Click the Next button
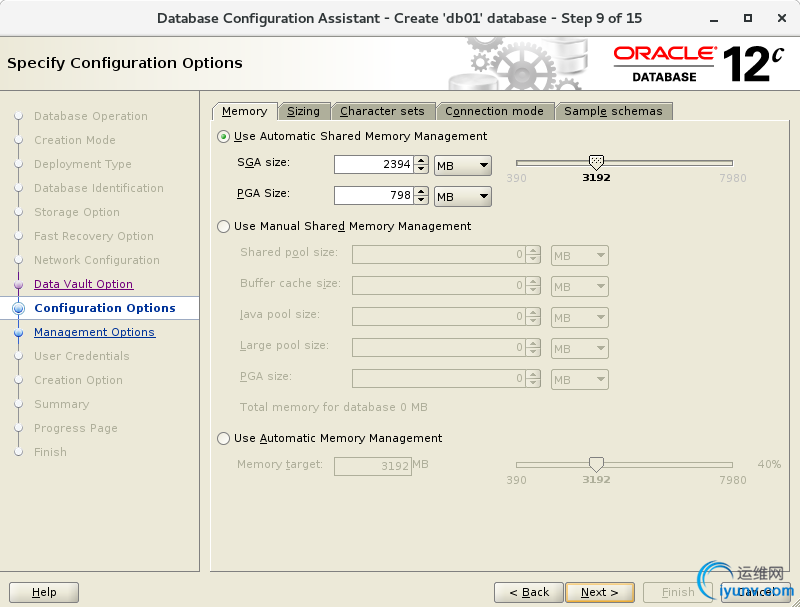800x607 pixels. pyautogui.click(x=600, y=592)
